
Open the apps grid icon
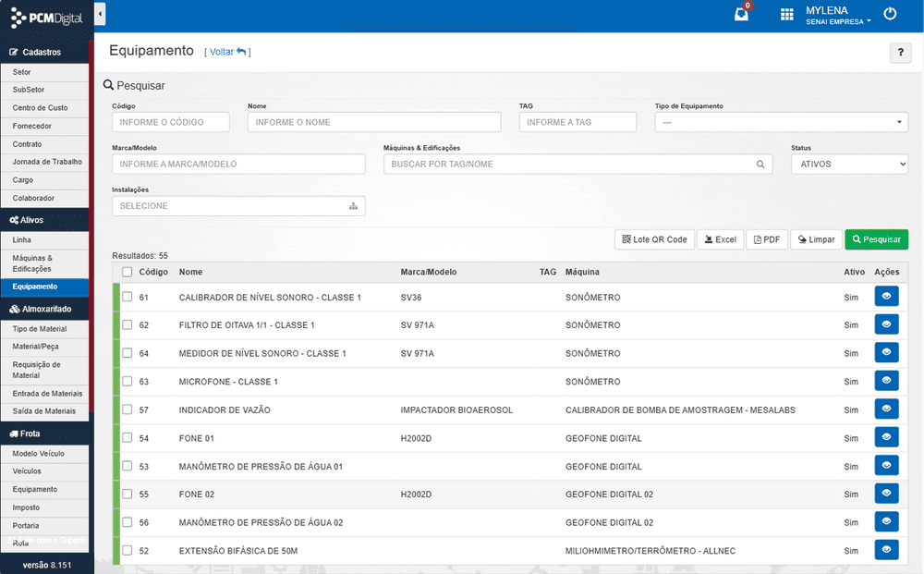(786, 14)
